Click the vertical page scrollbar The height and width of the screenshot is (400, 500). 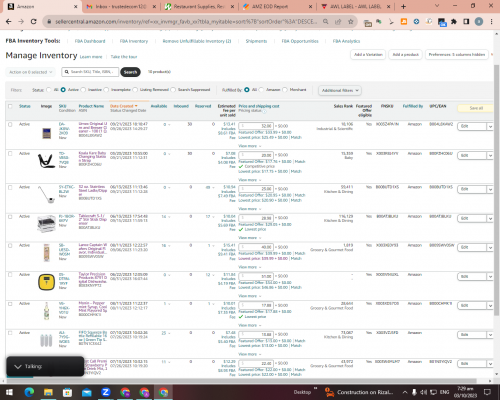496,190
